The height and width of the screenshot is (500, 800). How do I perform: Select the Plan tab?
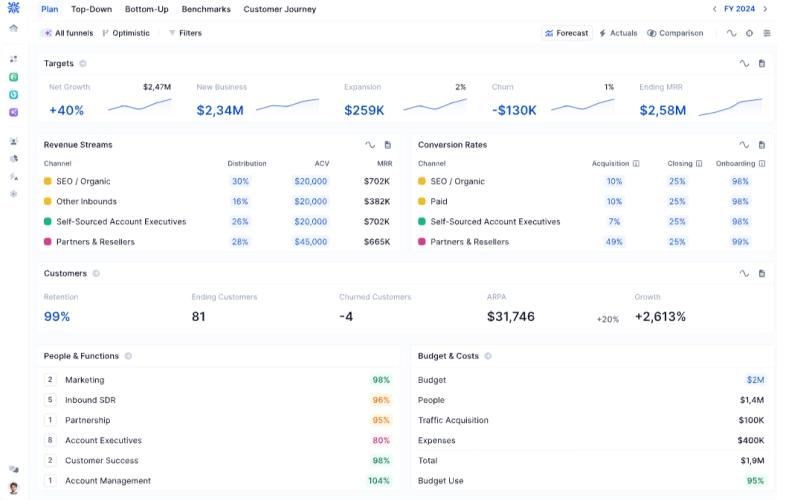pos(49,9)
